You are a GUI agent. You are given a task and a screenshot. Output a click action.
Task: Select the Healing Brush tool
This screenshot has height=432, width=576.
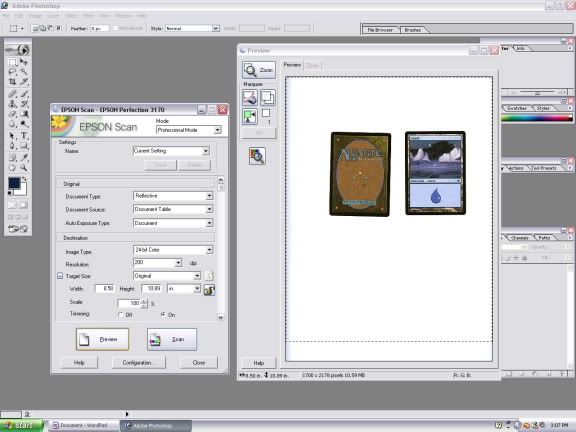(x=12, y=94)
